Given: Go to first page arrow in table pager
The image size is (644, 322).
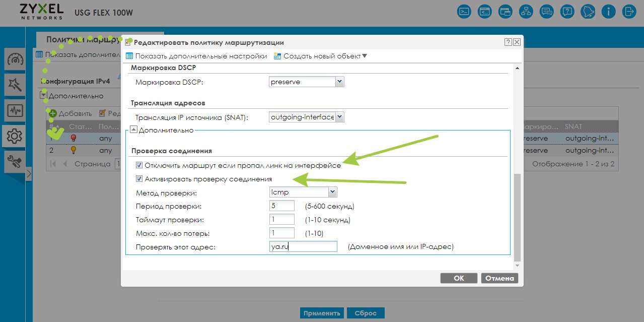Looking at the screenshot, I should [x=53, y=164].
